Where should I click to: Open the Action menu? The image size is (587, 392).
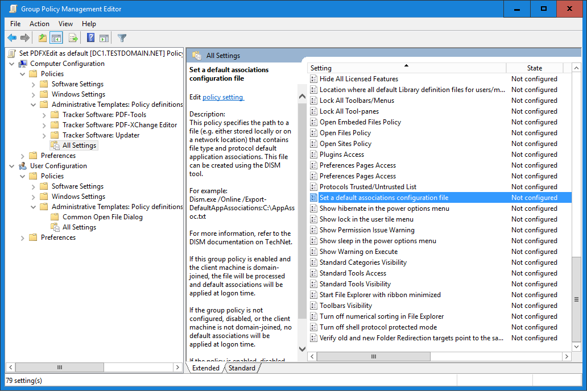pyautogui.click(x=39, y=23)
